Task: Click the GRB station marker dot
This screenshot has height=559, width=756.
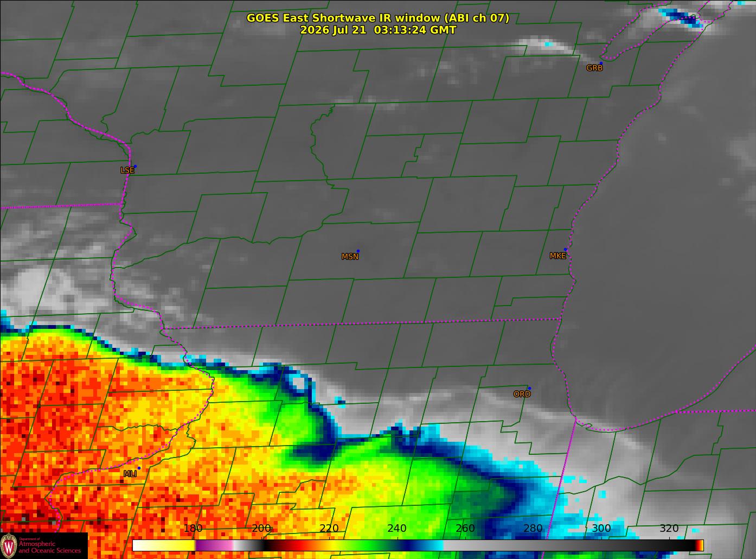Action: pyautogui.click(x=601, y=63)
